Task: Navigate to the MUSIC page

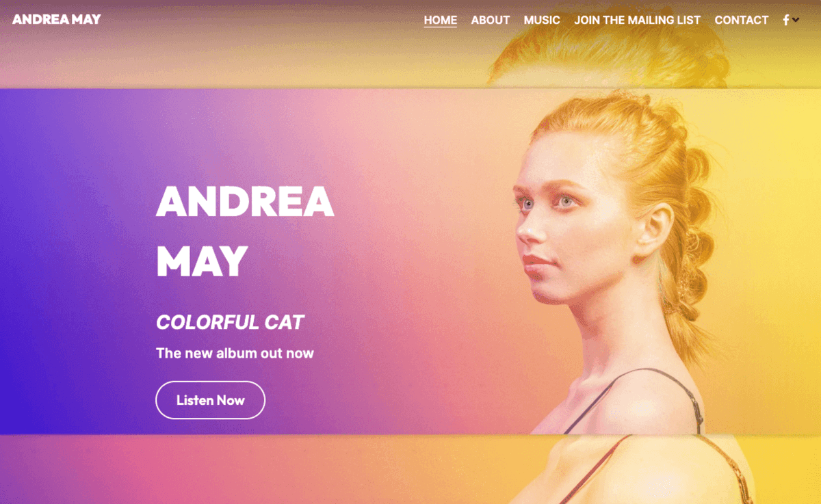Action: point(542,20)
